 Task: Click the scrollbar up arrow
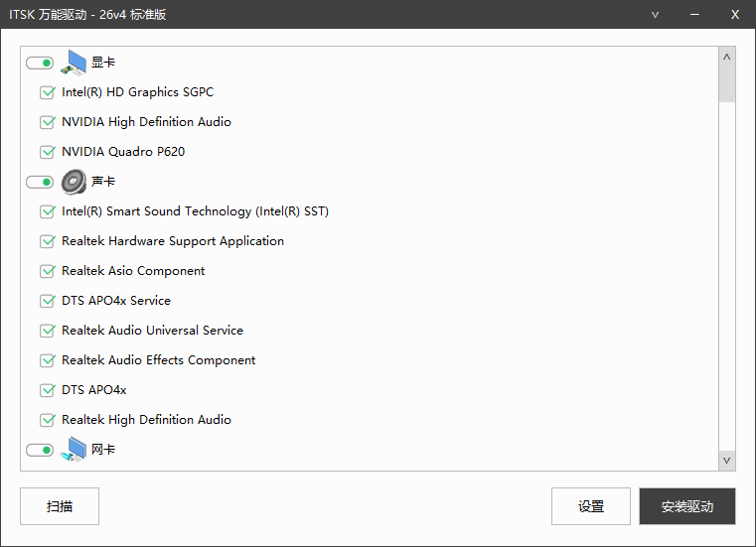(x=726, y=57)
